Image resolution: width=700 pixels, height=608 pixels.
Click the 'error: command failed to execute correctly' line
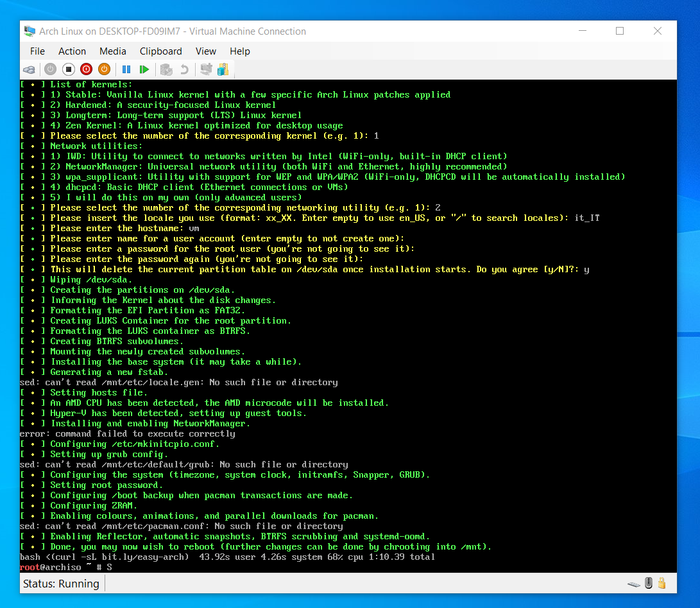(127, 434)
